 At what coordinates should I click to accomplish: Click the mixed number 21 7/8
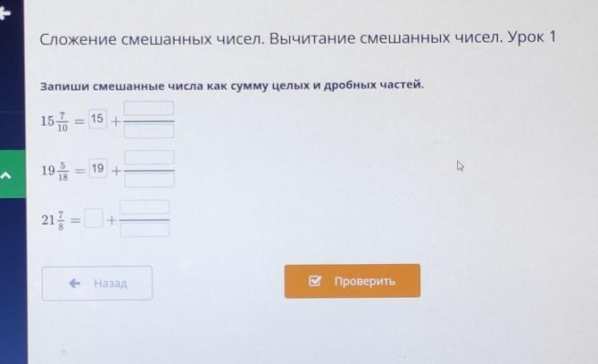(x=53, y=219)
